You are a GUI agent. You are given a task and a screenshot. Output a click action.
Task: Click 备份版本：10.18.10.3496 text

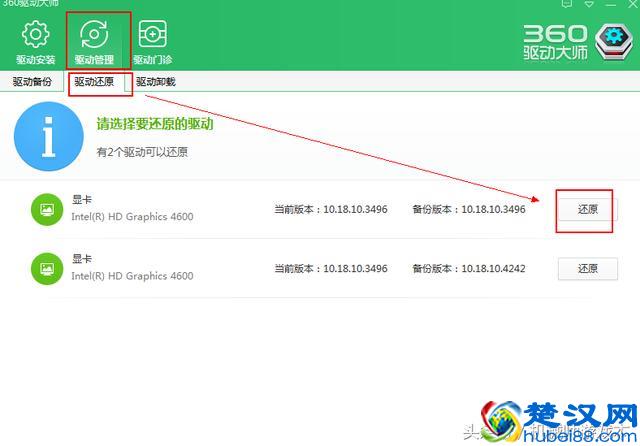click(469, 209)
